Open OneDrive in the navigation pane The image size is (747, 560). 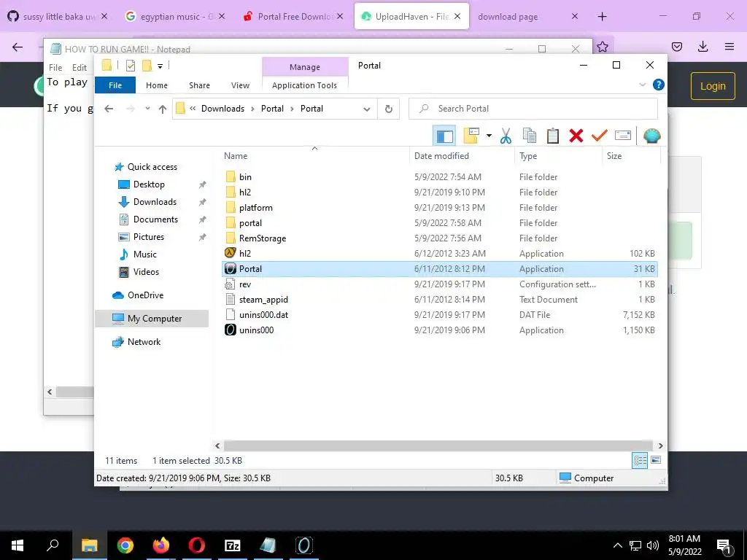click(x=145, y=295)
